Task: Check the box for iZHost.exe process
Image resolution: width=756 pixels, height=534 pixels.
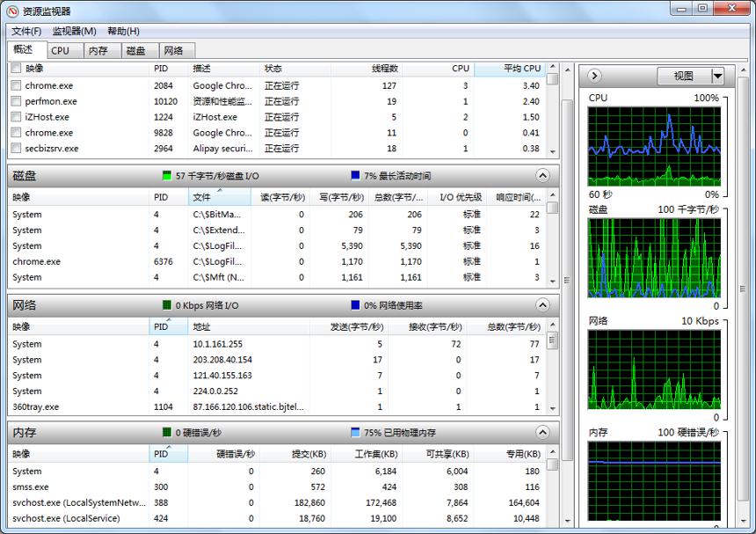Action: pyautogui.click(x=16, y=117)
